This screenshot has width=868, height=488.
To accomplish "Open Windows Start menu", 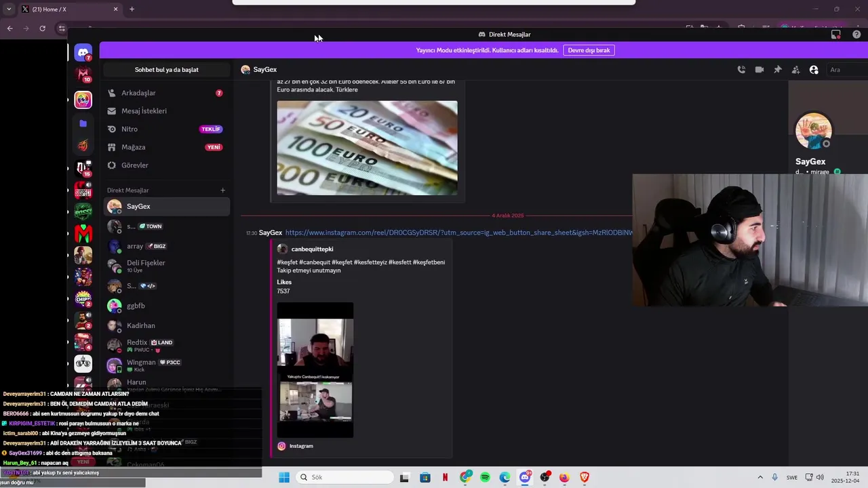I will coord(284,477).
